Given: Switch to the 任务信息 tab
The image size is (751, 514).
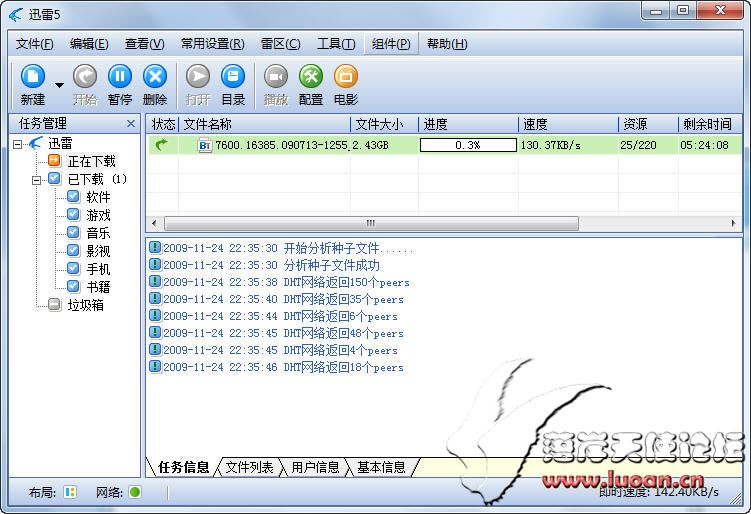Looking at the screenshot, I should click(x=183, y=467).
